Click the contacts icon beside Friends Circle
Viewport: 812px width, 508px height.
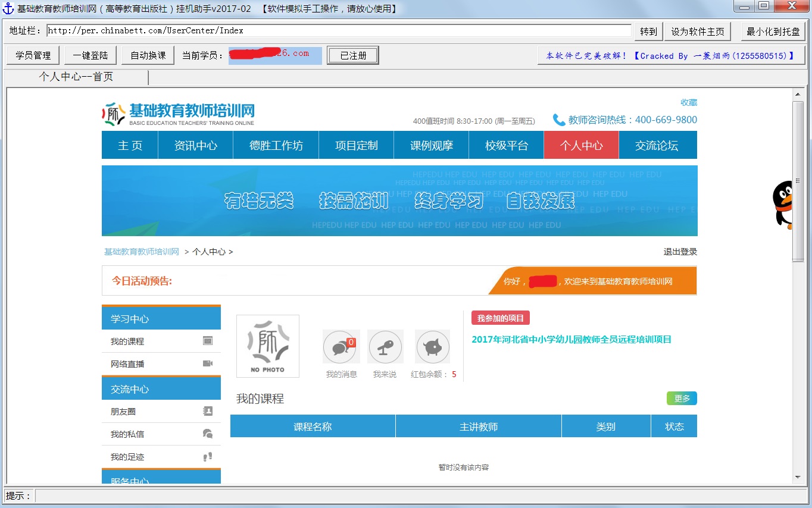208,411
